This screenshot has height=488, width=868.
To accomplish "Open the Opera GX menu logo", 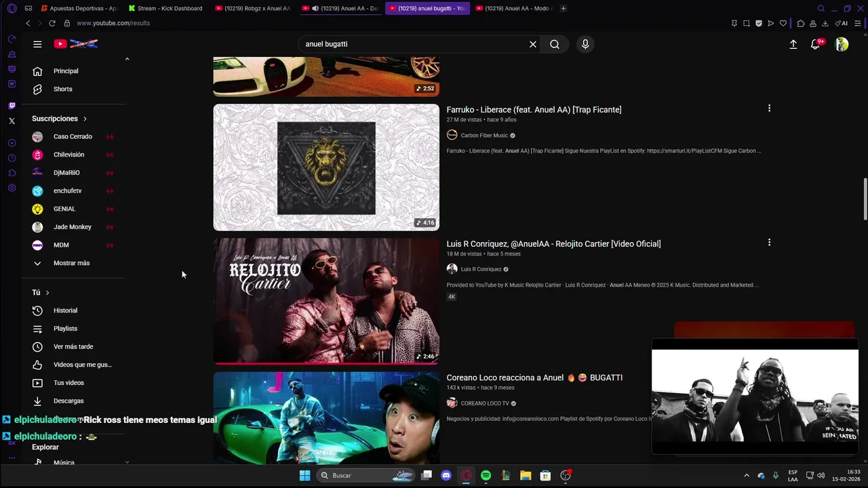I will coord(12,8).
